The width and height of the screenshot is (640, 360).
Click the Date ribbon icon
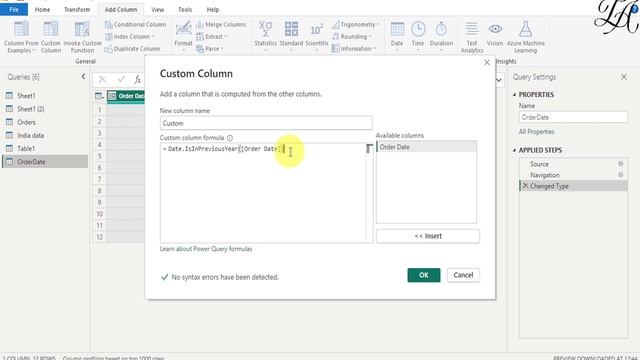click(x=397, y=36)
